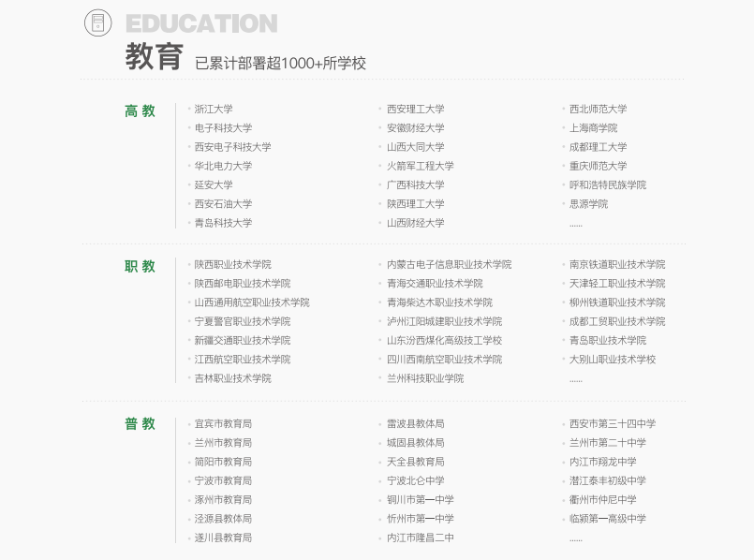754x560 pixels.
Task: Click 吉林职业技术学院 entry
Action: [x=232, y=378]
